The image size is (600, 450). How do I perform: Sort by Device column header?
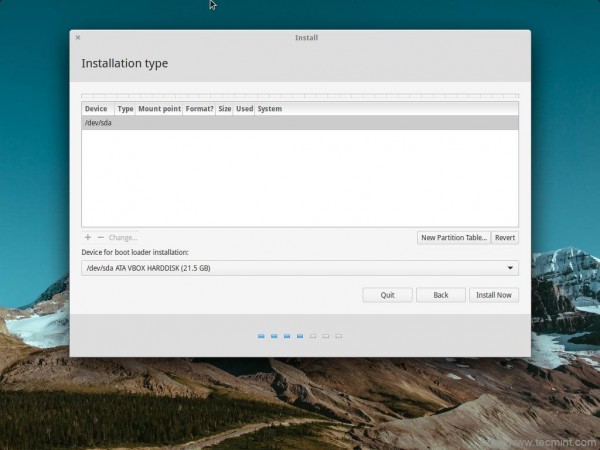98,109
